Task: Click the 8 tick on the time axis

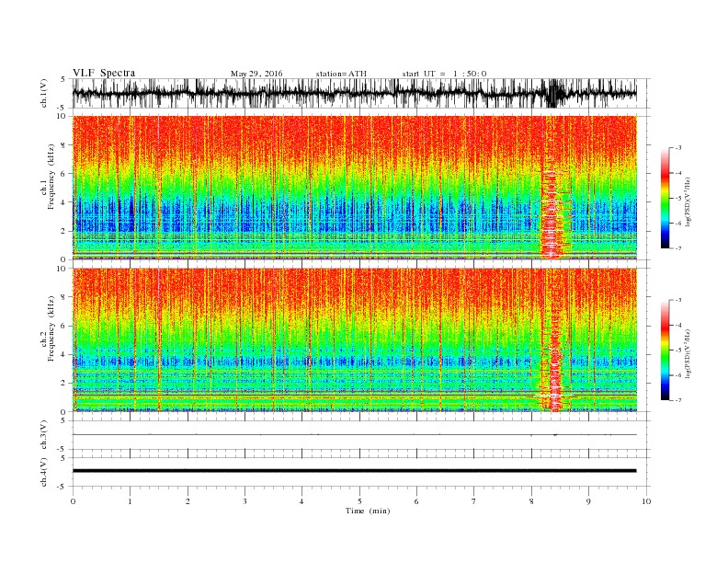Action: (x=531, y=501)
